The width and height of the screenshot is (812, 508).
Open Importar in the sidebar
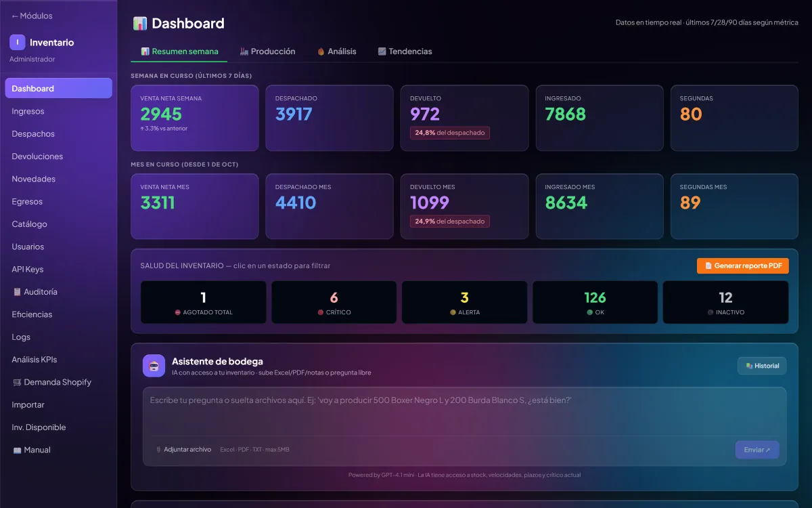point(58,405)
